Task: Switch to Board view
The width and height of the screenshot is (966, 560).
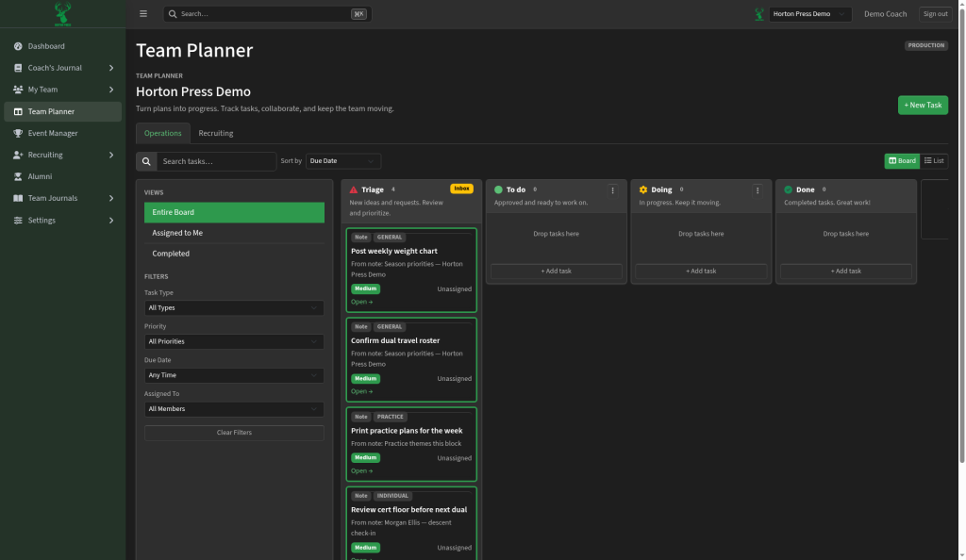Action: (x=902, y=160)
